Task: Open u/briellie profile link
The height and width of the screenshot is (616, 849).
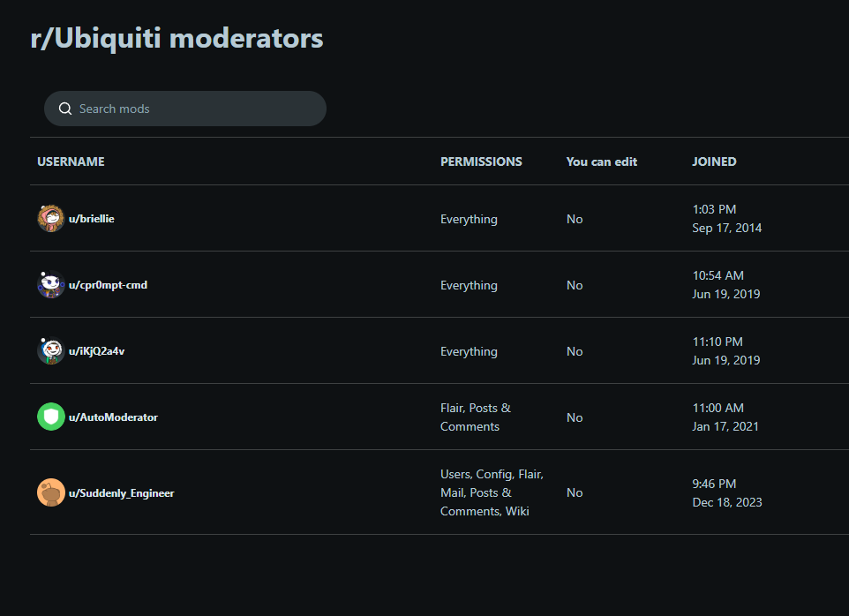Action: [x=92, y=219]
